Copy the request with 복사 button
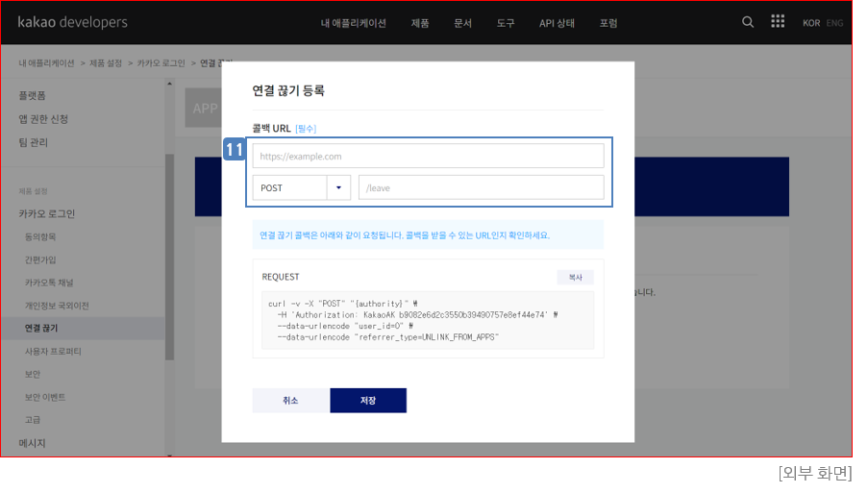This screenshot has width=868, height=493. [575, 277]
